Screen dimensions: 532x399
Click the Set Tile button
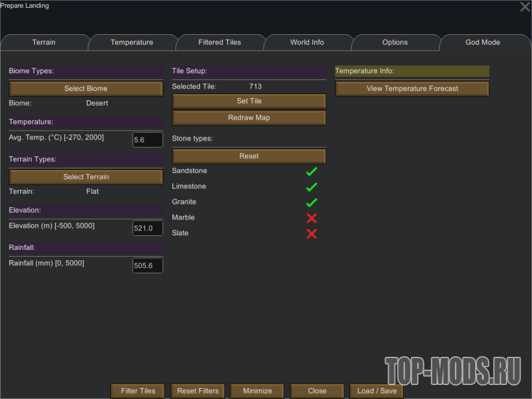(249, 101)
